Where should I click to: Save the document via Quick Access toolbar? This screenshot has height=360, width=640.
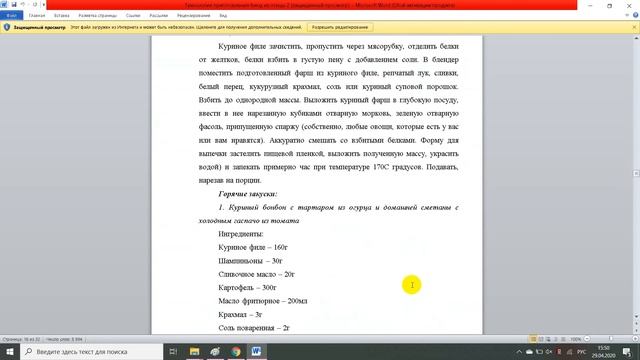tap(14, 4)
